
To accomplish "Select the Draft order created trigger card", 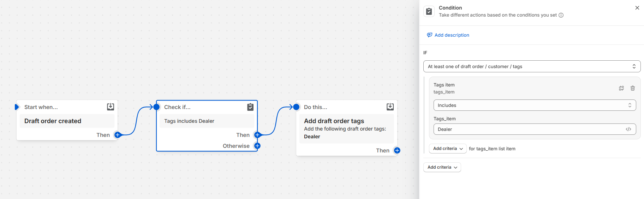I will [x=67, y=121].
